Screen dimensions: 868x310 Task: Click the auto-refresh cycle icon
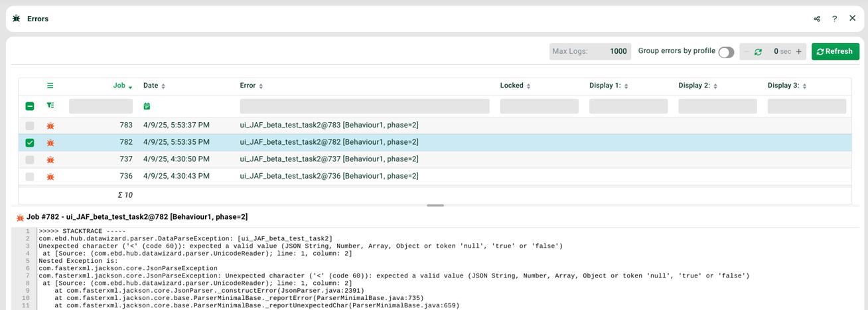pyautogui.click(x=758, y=52)
